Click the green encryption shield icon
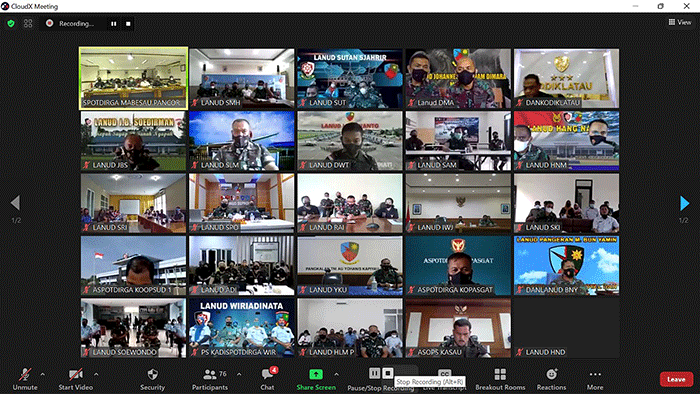Viewport: 700px width, 394px height. pos(11,23)
